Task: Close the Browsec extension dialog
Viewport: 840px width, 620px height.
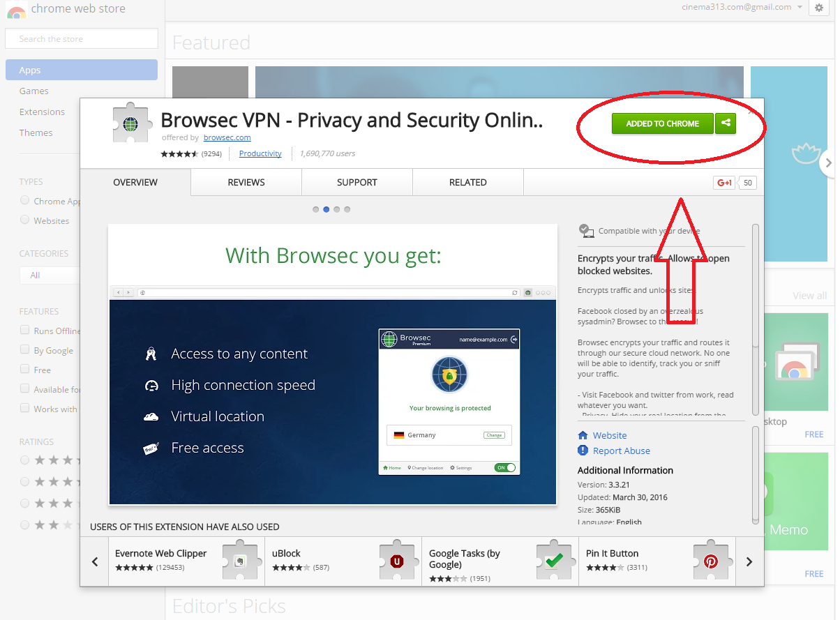Action: [x=751, y=111]
